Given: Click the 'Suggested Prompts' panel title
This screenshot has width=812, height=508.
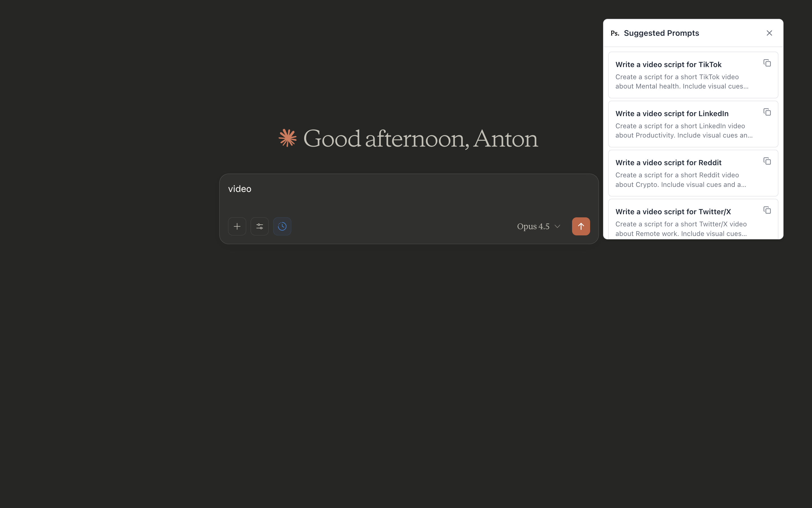Looking at the screenshot, I should [x=661, y=33].
